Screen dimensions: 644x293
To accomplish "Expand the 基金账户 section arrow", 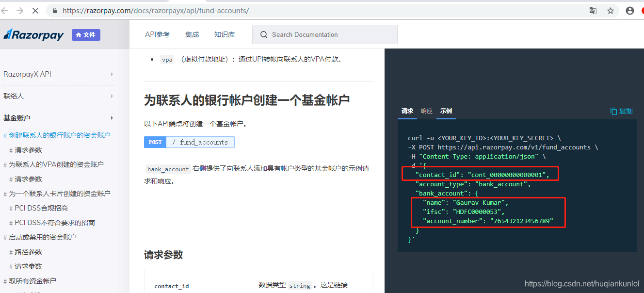I will click(112, 118).
